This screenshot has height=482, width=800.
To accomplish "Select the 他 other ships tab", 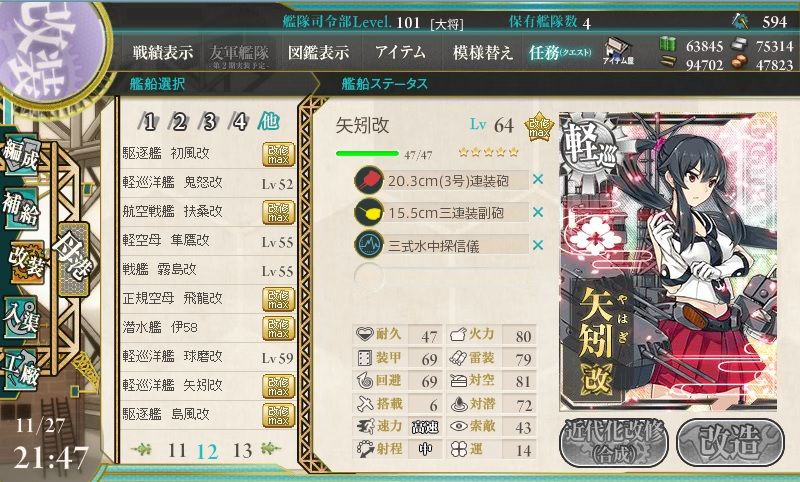I will (268, 121).
